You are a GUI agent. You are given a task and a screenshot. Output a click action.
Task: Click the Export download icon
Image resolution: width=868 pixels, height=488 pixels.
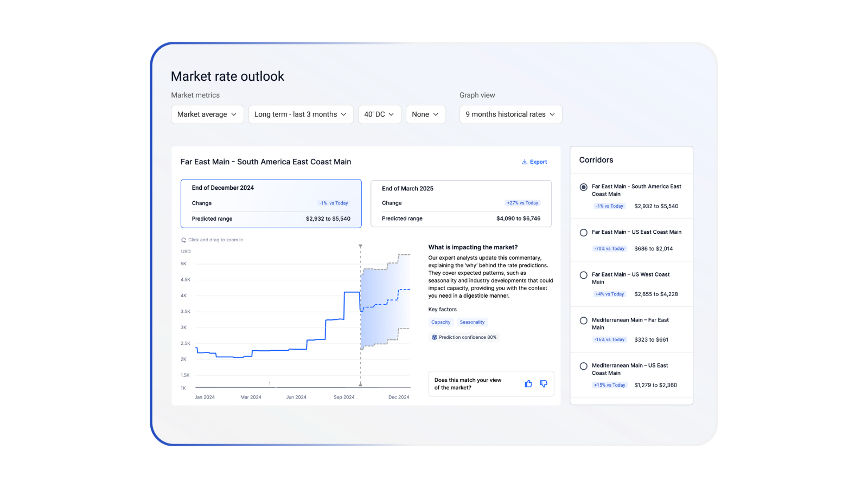[525, 162]
